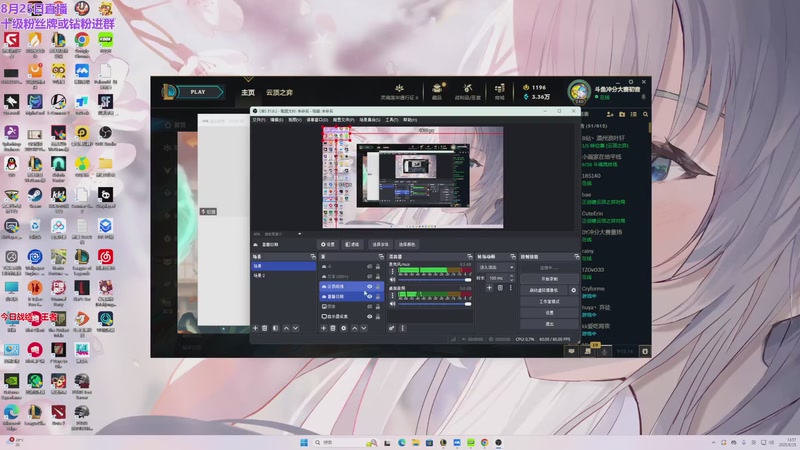Toggle lock for 显示器采集 source
This screenshot has width=800, height=450.
(378, 316)
